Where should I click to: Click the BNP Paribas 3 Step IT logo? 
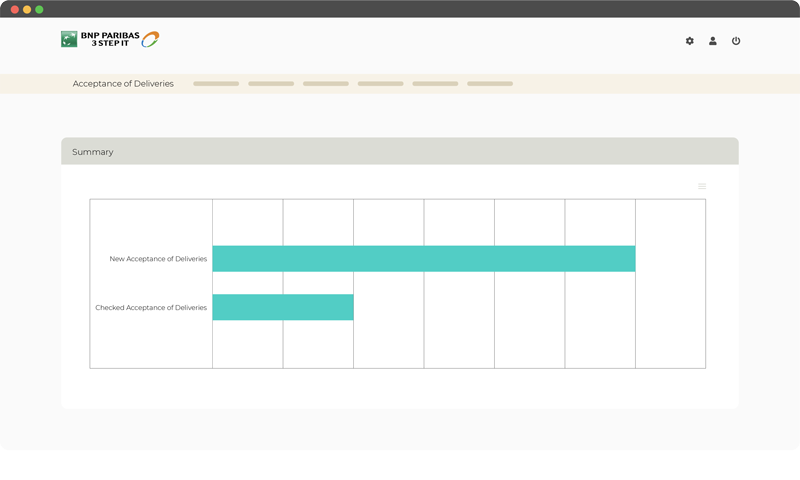point(110,39)
